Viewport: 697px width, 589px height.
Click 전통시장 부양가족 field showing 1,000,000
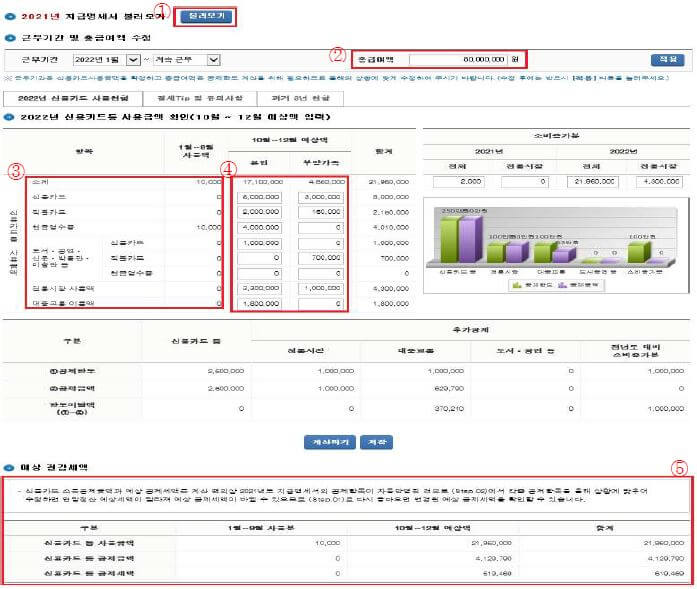[320, 288]
